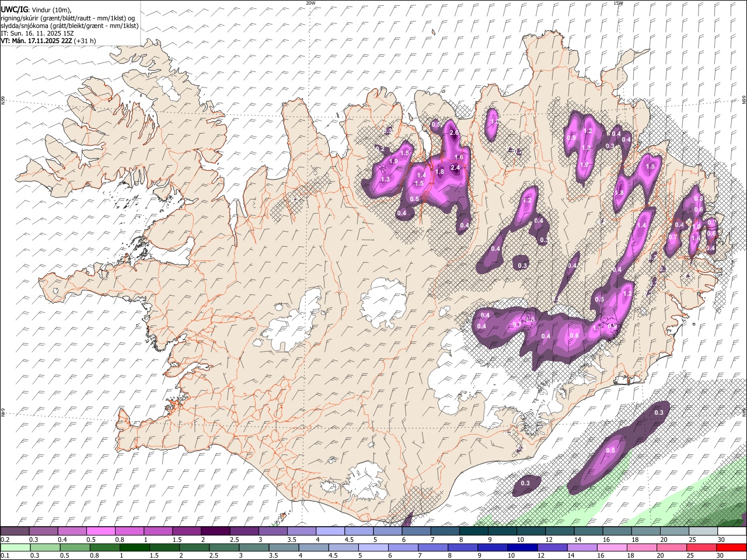Select the bright red 30 mm rain swatch
Viewport: 747px width, 560px height.
[x=731, y=547]
